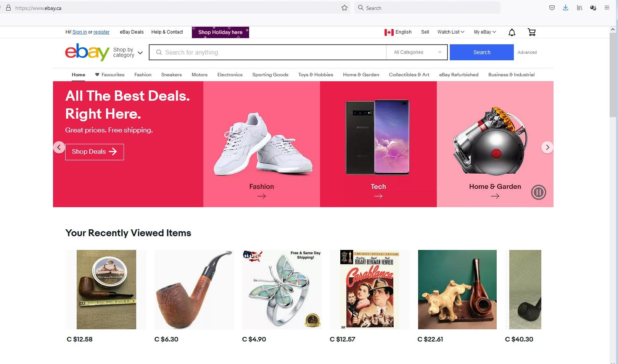Open the notifications bell icon
618x364 pixels.
pos(512,32)
